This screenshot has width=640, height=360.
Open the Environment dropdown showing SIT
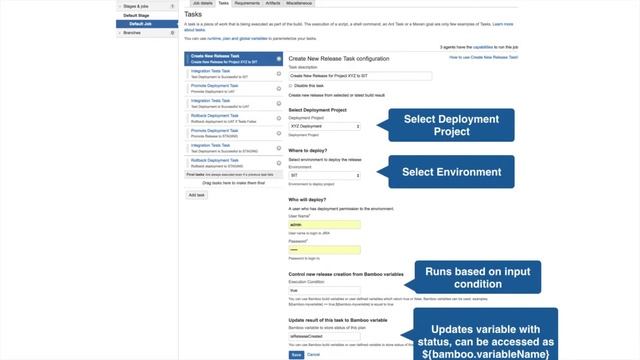pos(324,176)
